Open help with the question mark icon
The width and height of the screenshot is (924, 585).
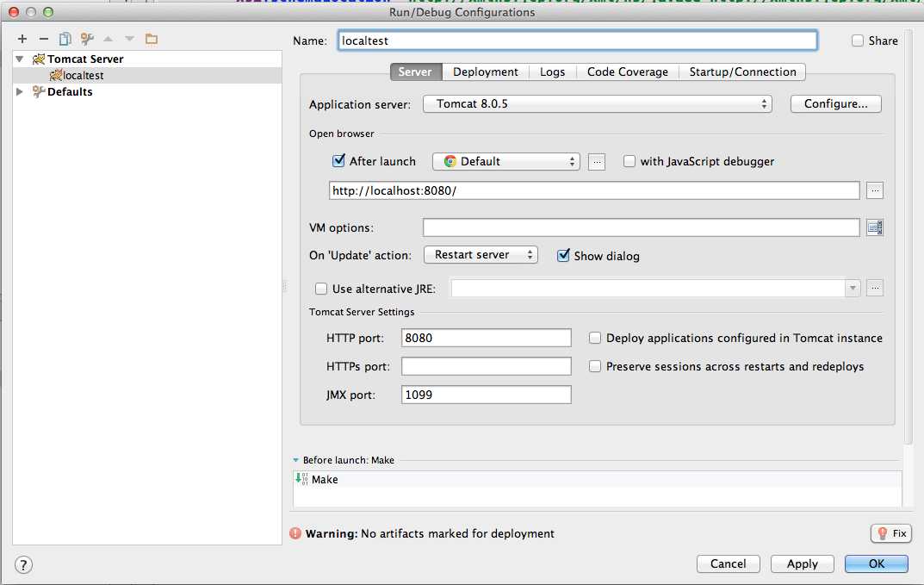[23, 565]
